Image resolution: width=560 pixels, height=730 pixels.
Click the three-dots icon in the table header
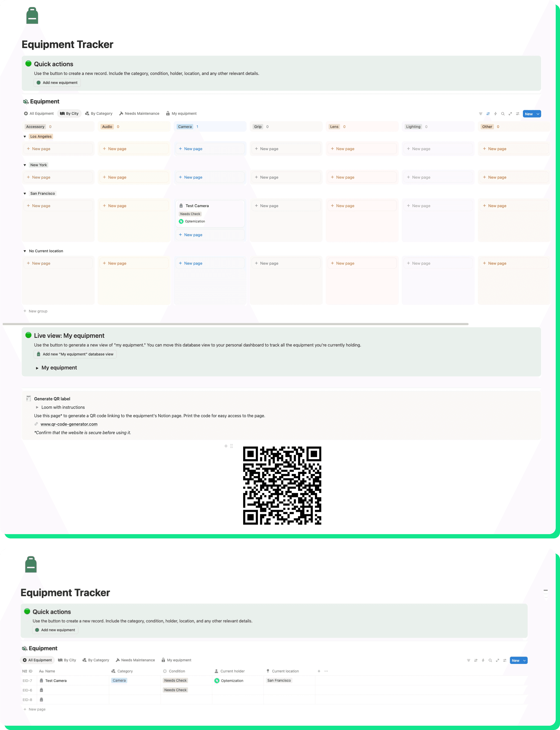[x=326, y=671]
